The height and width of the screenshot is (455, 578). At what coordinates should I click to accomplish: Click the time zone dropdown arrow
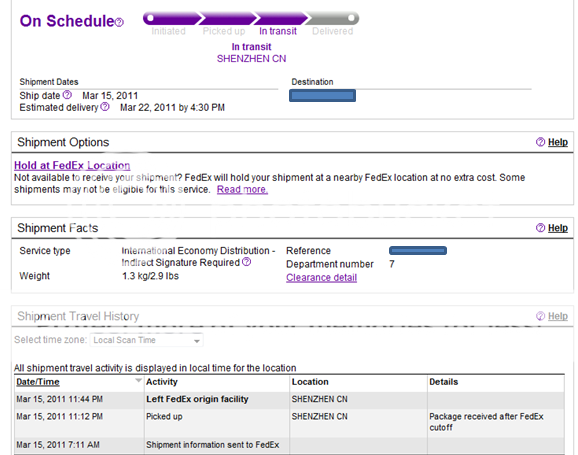click(x=197, y=341)
